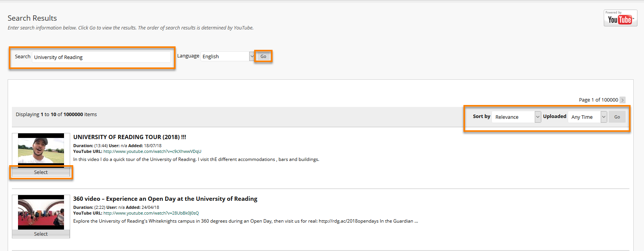Click the 360 video Open Day title

pos(165,199)
